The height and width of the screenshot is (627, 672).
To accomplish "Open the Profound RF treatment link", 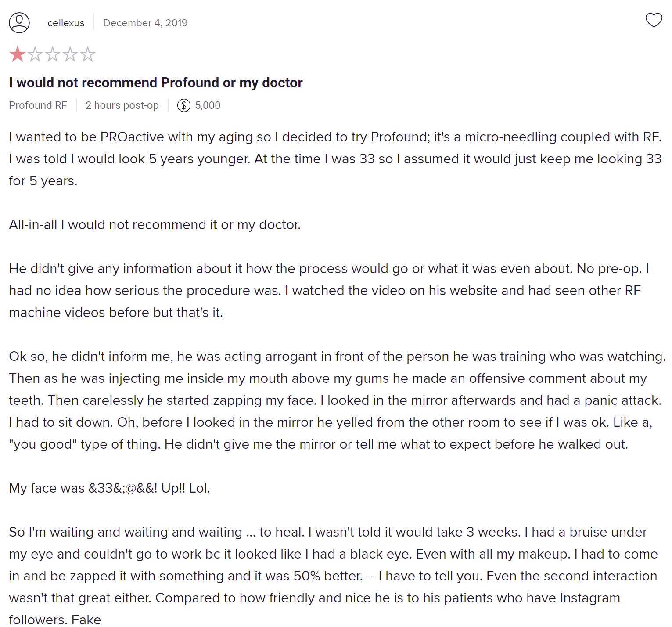I will (38, 105).
